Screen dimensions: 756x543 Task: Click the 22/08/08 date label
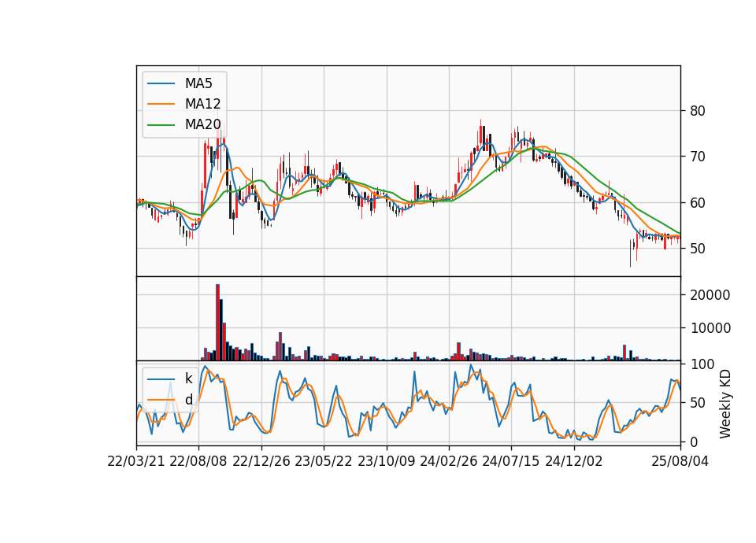[x=198, y=461]
